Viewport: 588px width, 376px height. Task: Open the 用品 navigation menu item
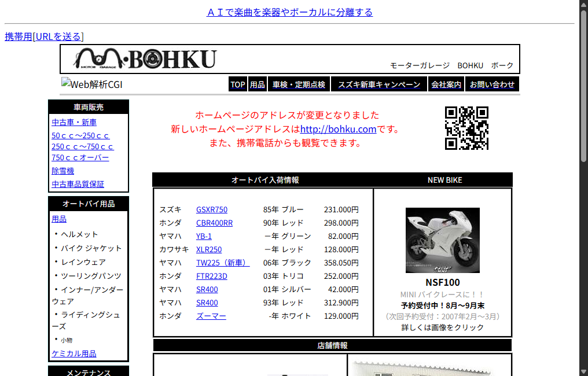[257, 84]
